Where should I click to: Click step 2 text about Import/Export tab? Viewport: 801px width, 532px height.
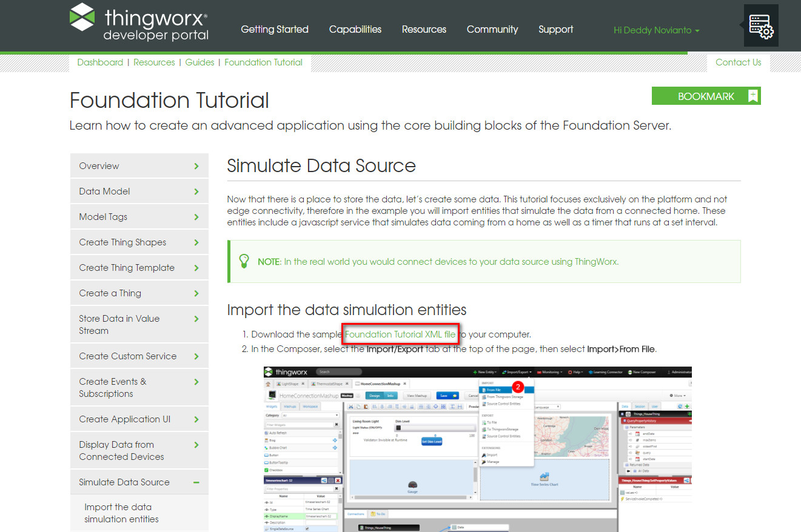(454, 349)
